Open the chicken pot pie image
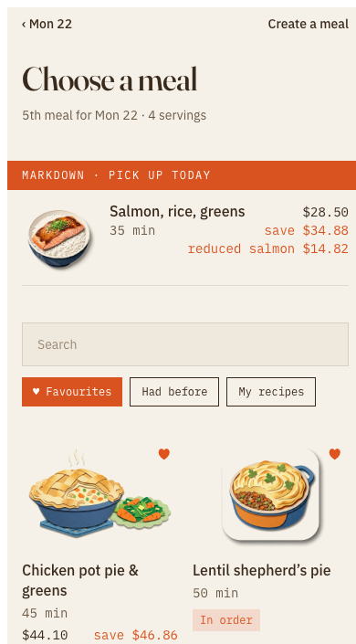Image resolution: width=356 pixels, height=644 pixels. pos(99,493)
